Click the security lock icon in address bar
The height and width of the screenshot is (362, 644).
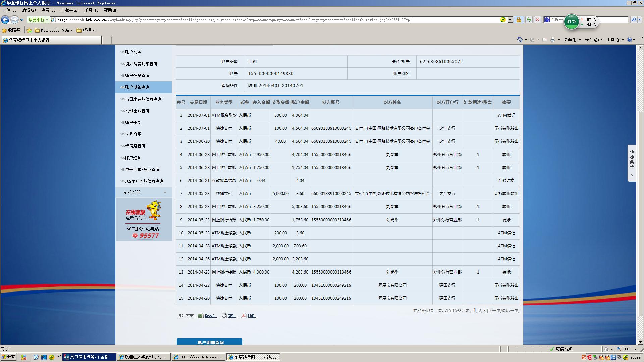pyautogui.click(x=519, y=20)
